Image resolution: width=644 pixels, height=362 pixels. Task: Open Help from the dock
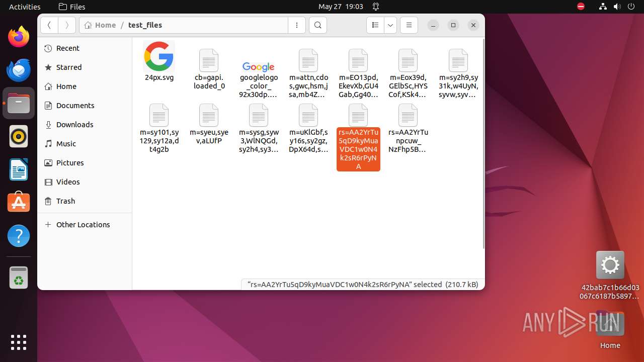19,236
